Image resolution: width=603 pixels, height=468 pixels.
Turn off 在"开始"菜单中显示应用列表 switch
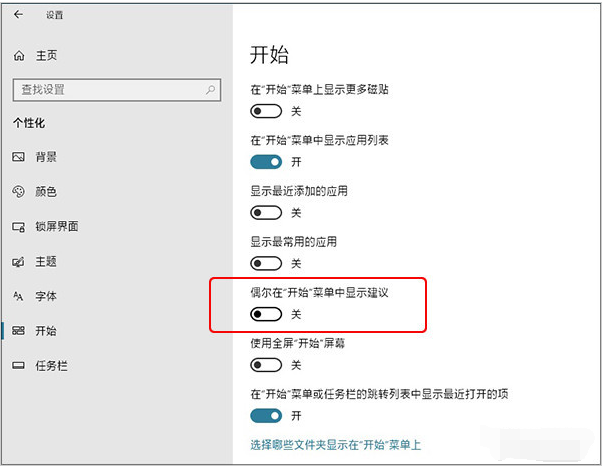point(266,162)
